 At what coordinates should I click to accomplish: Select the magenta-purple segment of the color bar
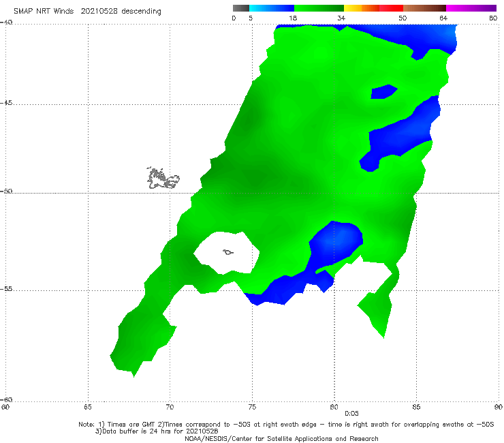pos(471,8)
